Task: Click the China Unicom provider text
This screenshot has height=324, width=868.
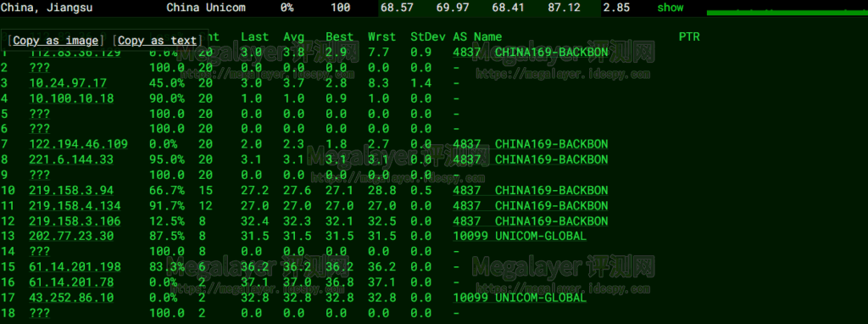Action: pos(206,8)
